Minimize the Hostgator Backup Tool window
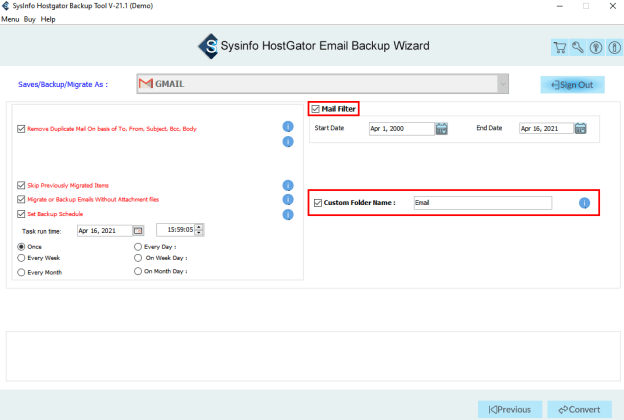The height and width of the screenshot is (420, 624). click(x=560, y=6)
